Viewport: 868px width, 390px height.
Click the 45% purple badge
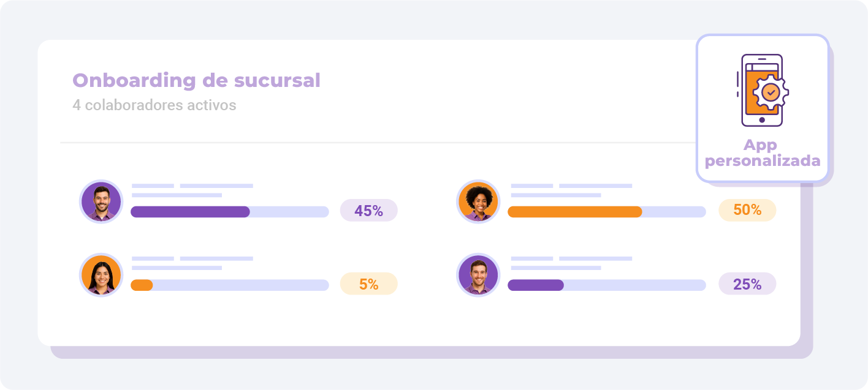[369, 211]
